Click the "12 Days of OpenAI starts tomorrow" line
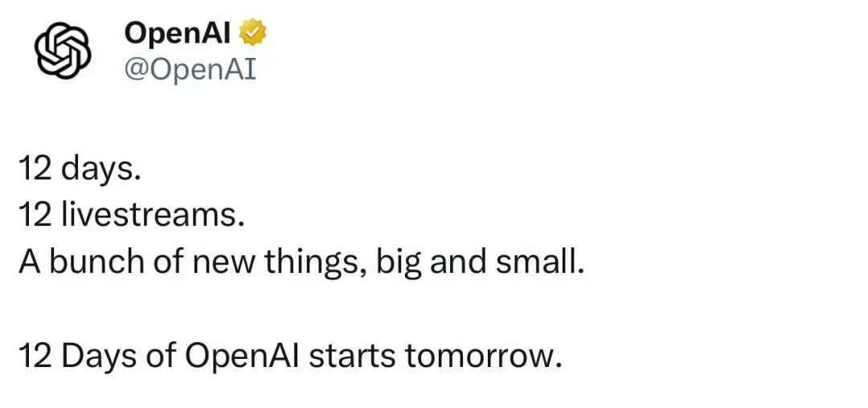This screenshot has height=408, width=868. point(289,356)
